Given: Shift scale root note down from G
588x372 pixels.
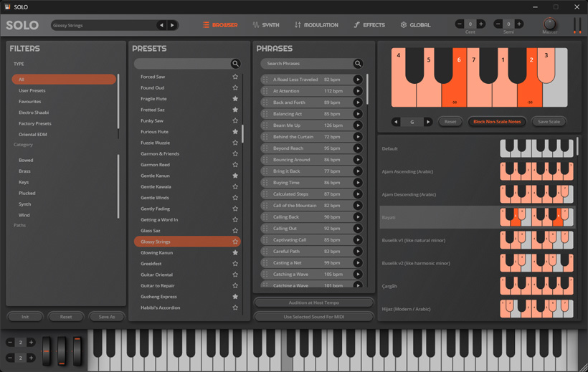Looking at the screenshot, I should pyautogui.click(x=396, y=122).
